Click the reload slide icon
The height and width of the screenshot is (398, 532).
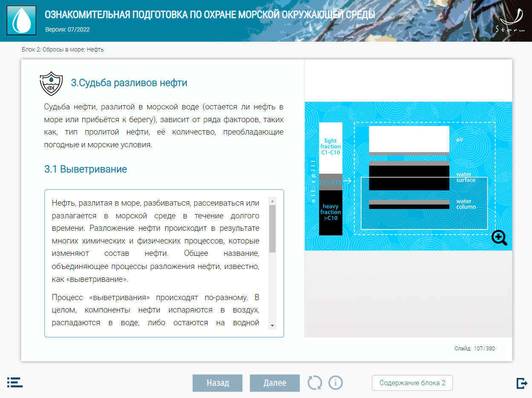click(315, 383)
